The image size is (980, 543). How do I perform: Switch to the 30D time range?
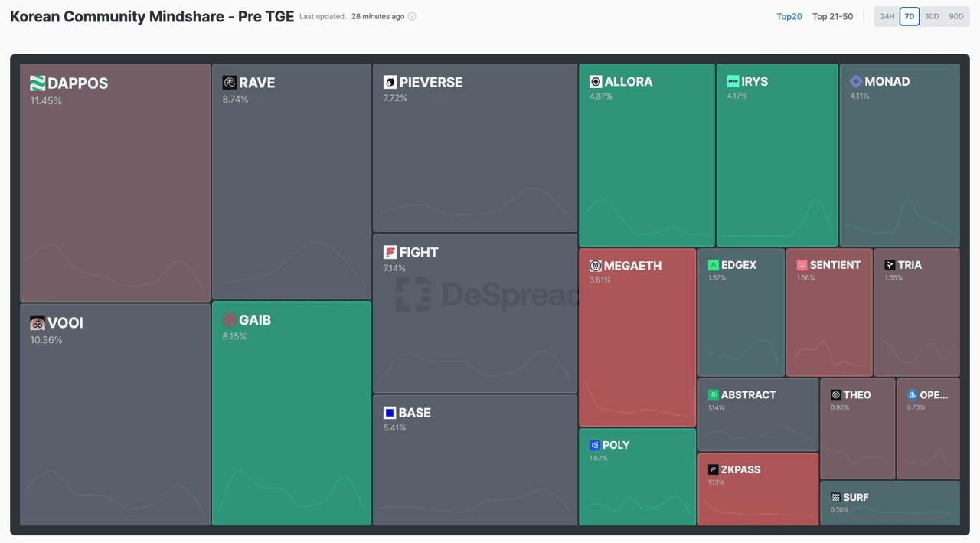pyautogui.click(x=931, y=16)
